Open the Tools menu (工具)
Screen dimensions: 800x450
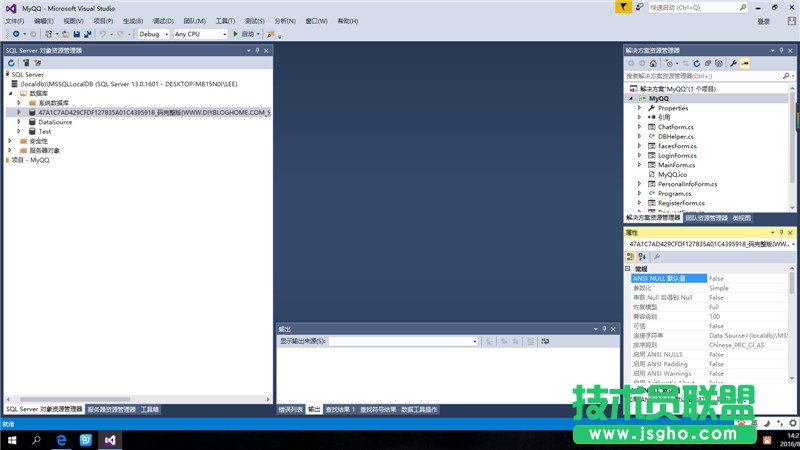click(225, 21)
